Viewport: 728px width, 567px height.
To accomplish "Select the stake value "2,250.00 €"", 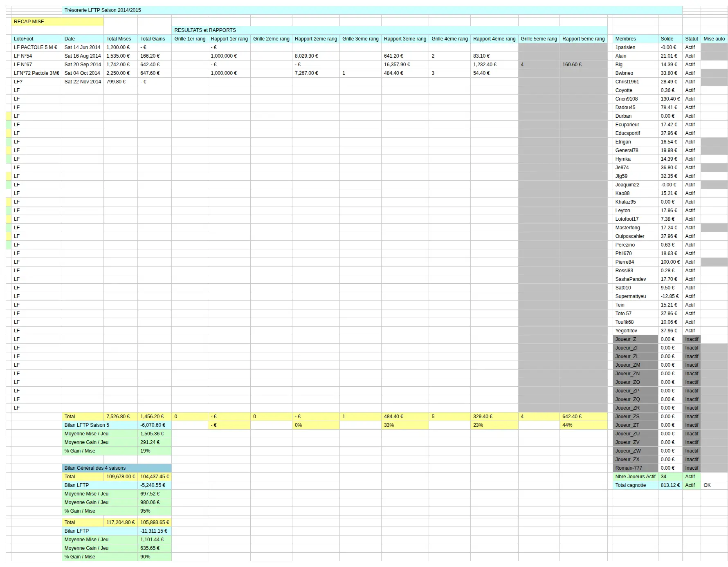I will 121,73.
